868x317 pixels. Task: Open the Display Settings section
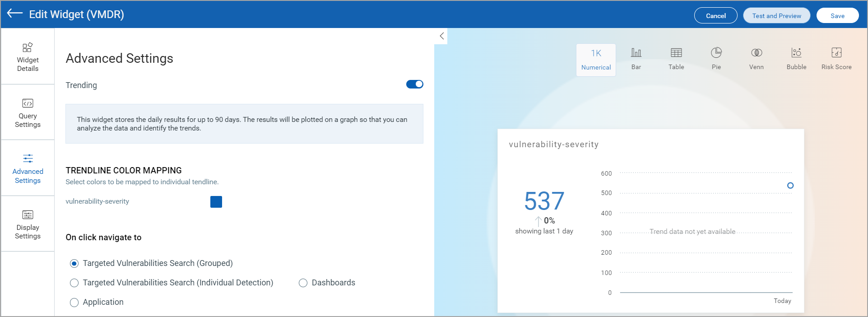tap(28, 224)
